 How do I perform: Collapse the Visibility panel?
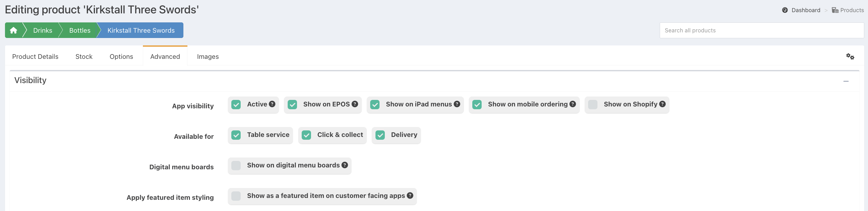coord(846,81)
